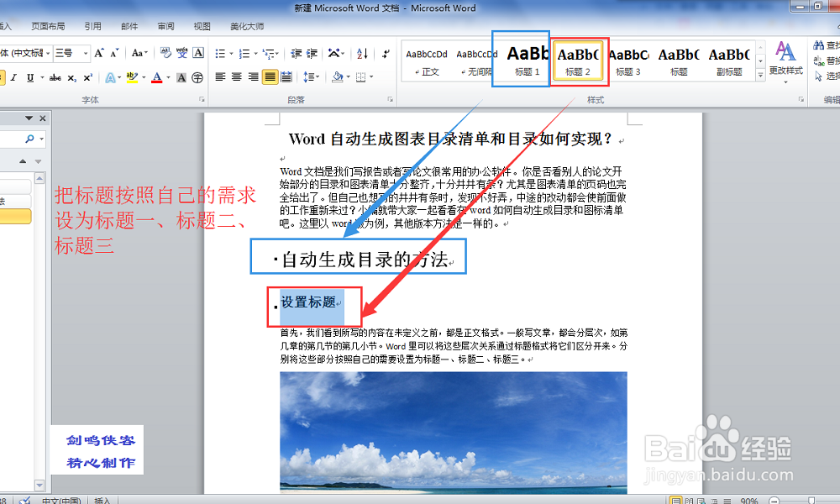Click the Text Effects glowing A icon
840x504 pixels.
109,77
